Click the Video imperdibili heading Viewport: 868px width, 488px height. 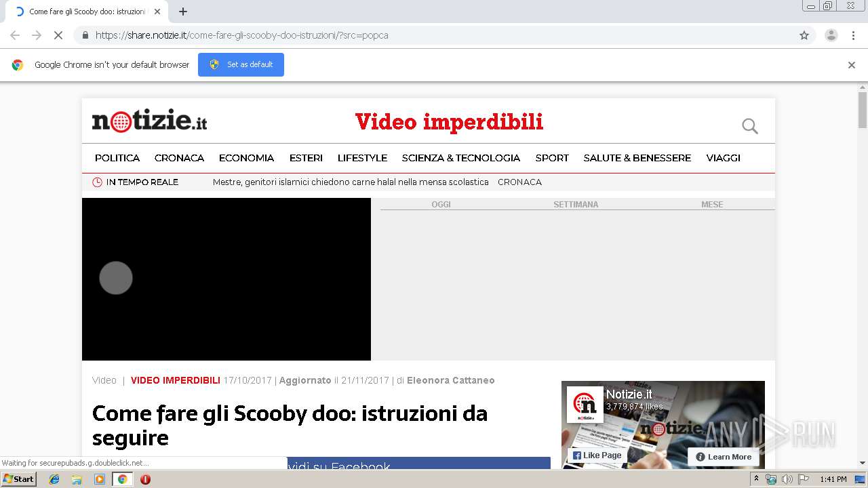pos(449,122)
